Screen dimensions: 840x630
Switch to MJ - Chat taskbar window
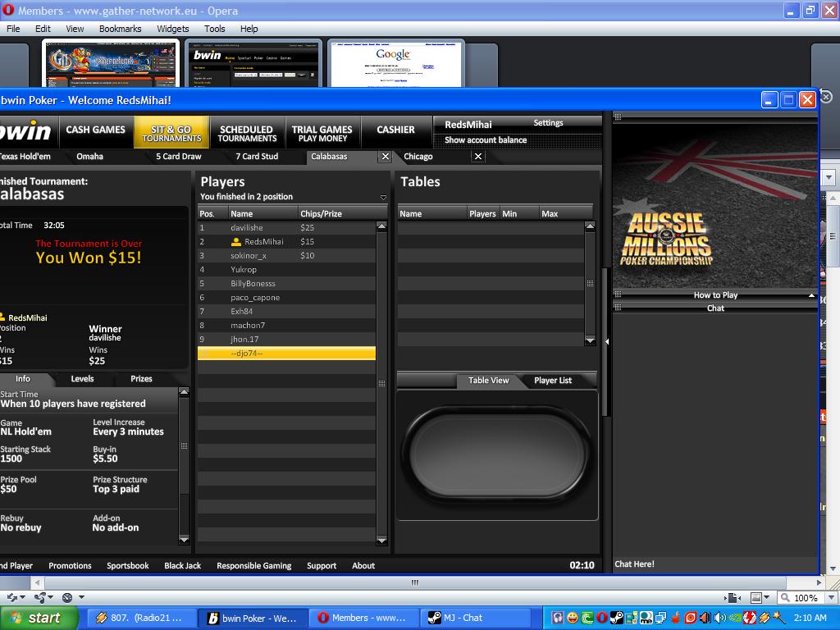(x=476, y=618)
